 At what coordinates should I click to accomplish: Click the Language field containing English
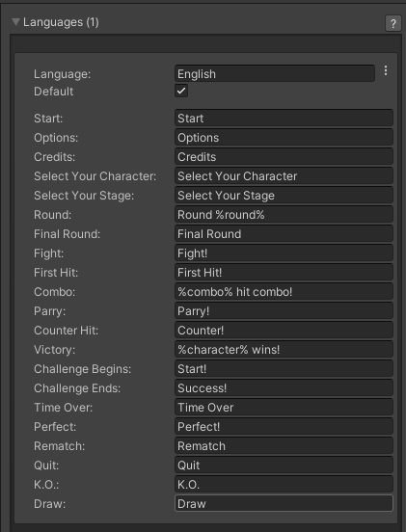click(x=275, y=73)
